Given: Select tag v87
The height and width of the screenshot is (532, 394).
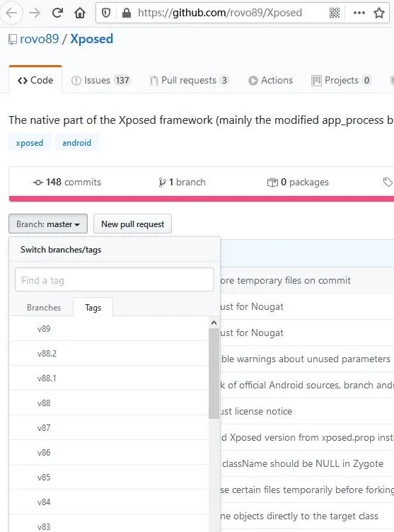Looking at the screenshot, I should (x=109, y=428).
